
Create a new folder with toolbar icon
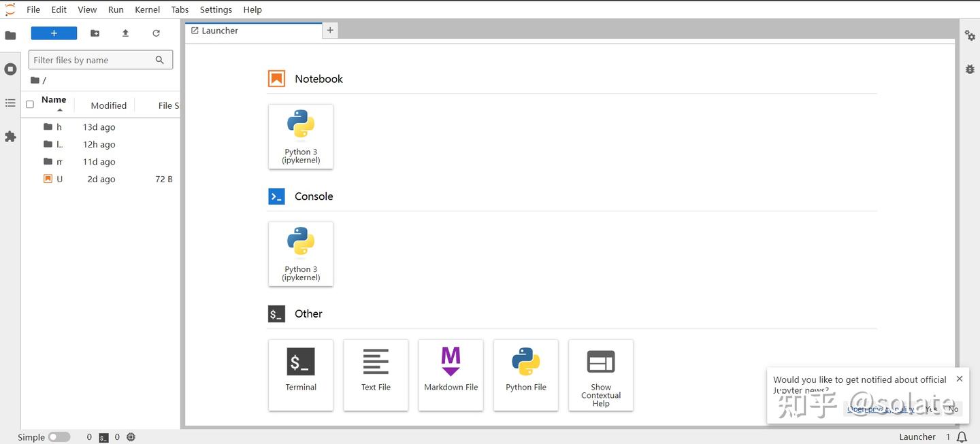pyautogui.click(x=95, y=33)
